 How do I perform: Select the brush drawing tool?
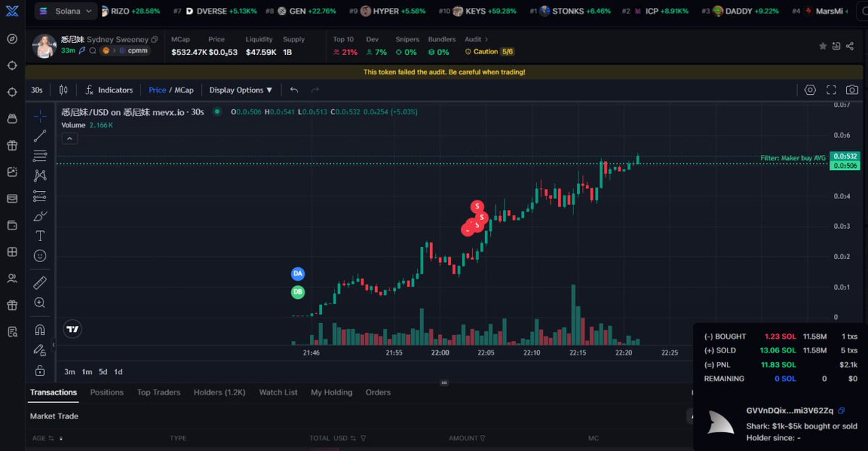point(40,216)
